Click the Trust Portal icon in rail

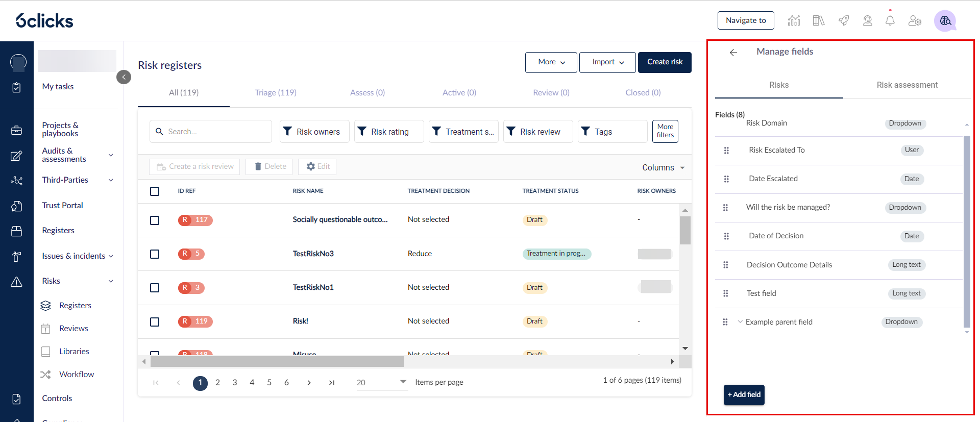(17, 206)
